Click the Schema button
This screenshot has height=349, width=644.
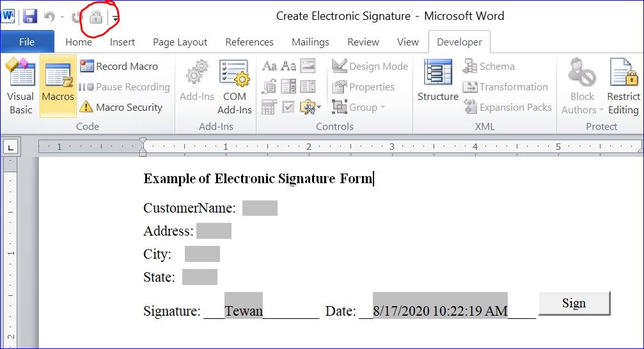tap(489, 66)
